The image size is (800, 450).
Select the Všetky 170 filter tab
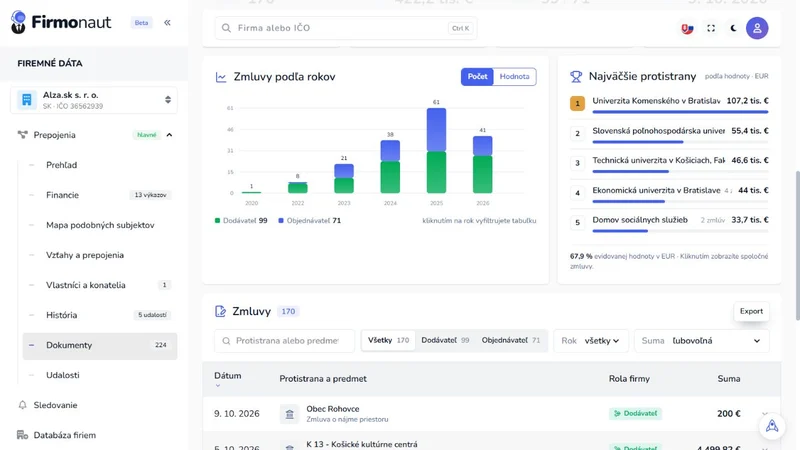(x=388, y=340)
